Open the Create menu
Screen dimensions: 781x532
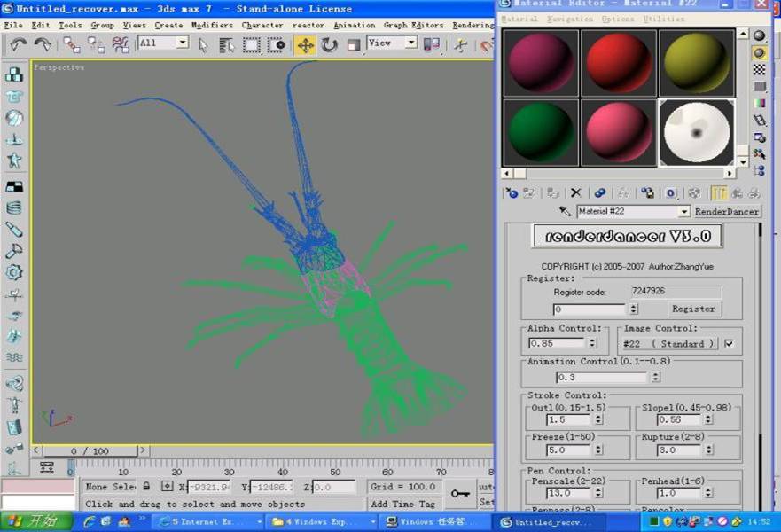(x=168, y=25)
